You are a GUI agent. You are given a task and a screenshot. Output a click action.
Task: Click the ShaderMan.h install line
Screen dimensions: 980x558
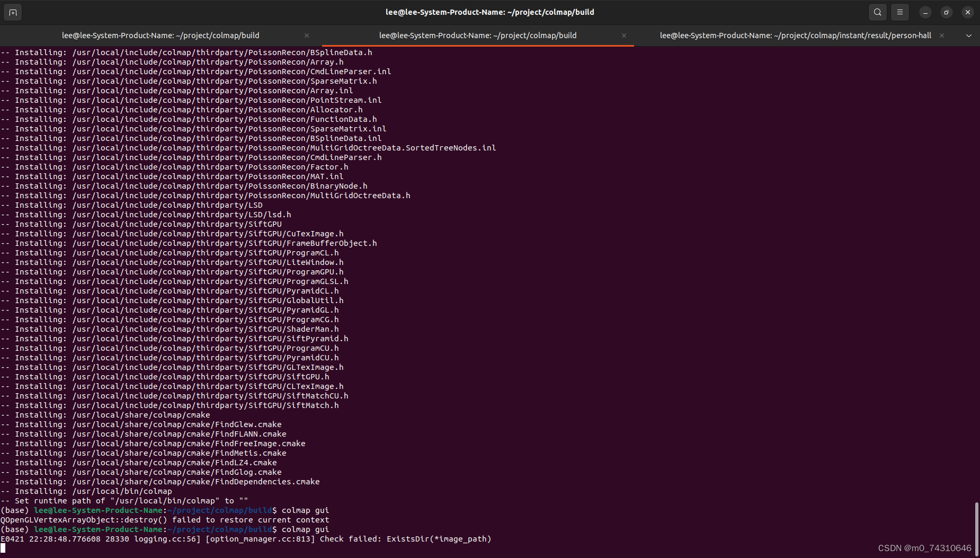point(170,329)
